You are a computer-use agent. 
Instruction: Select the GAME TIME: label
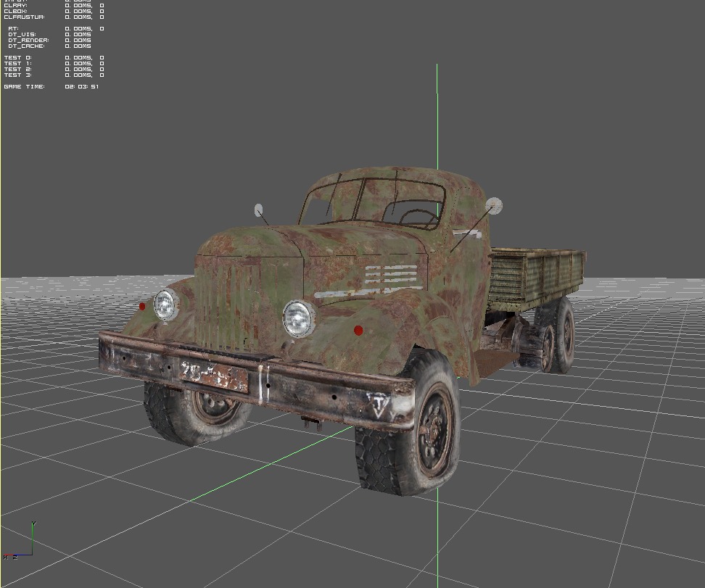click(24, 87)
